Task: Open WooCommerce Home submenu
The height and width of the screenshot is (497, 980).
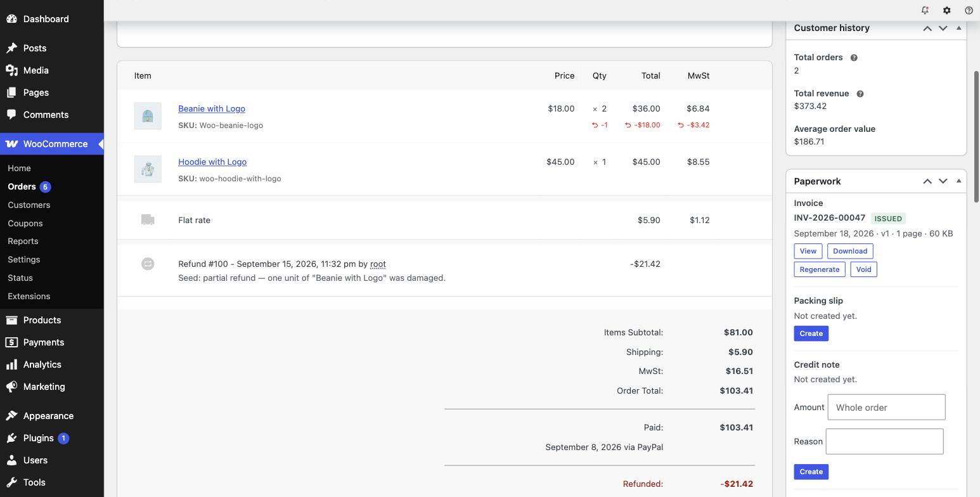Action: coord(19,168)
